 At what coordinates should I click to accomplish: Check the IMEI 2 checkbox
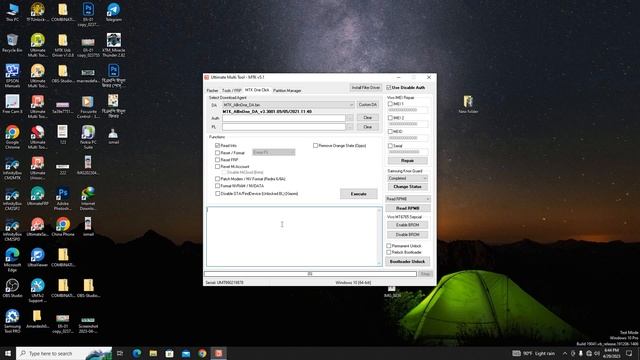pos(390,118)
